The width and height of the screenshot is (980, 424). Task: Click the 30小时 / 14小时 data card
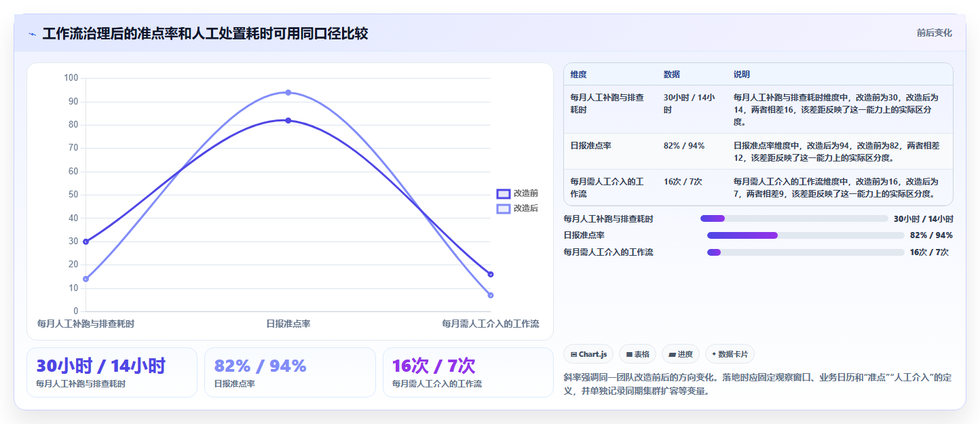click(112, 372)
